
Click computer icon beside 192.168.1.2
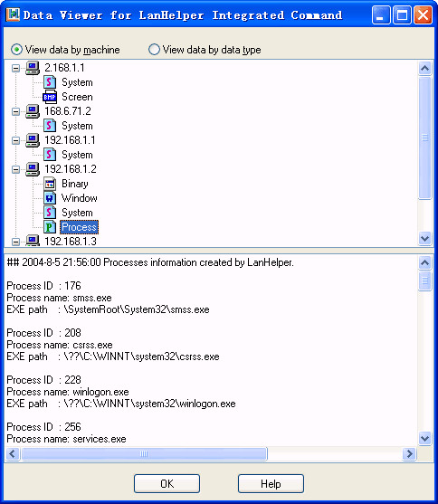click(x=33, y=169)
